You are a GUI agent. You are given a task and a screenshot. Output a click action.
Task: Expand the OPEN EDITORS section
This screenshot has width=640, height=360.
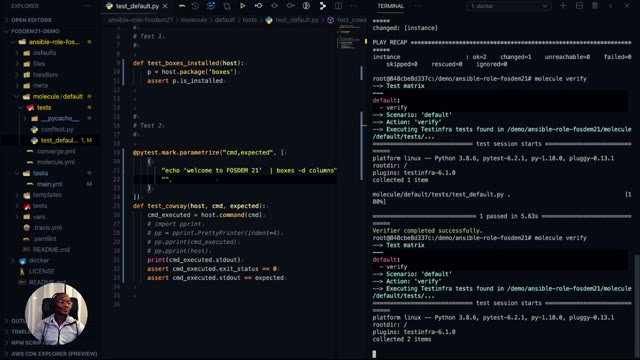coord(49,20)
